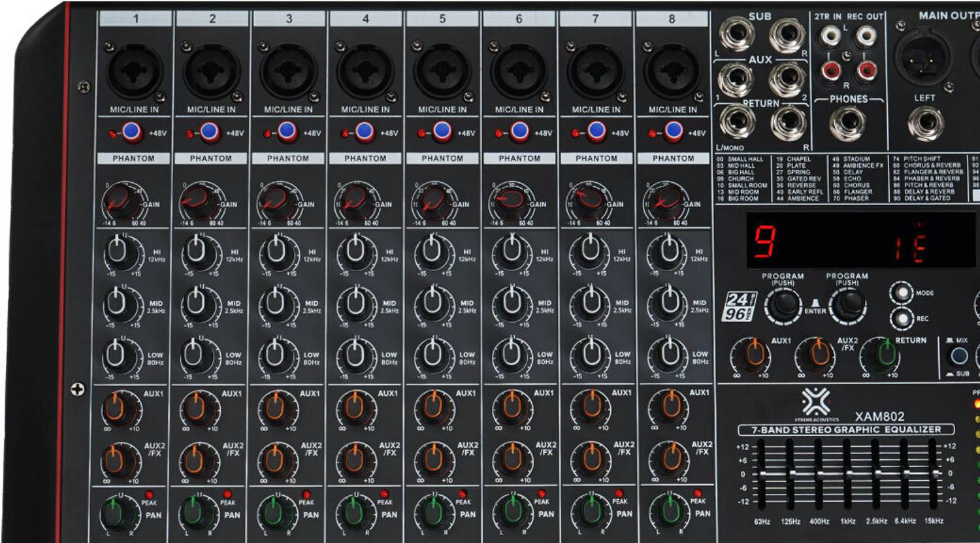Screen dimensions: 980x543
Task: Click the master AUX1 knob below PROGRAM
Action: click(753, 355)
